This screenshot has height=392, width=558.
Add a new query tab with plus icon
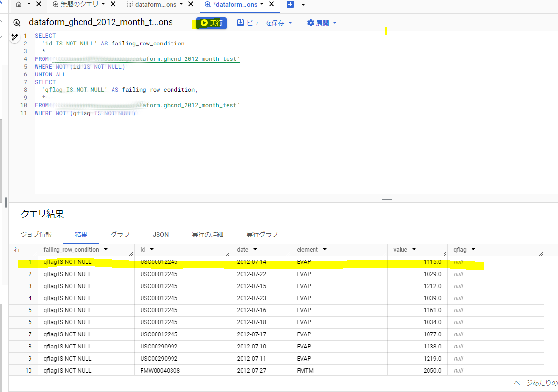(x=290, y=5)
